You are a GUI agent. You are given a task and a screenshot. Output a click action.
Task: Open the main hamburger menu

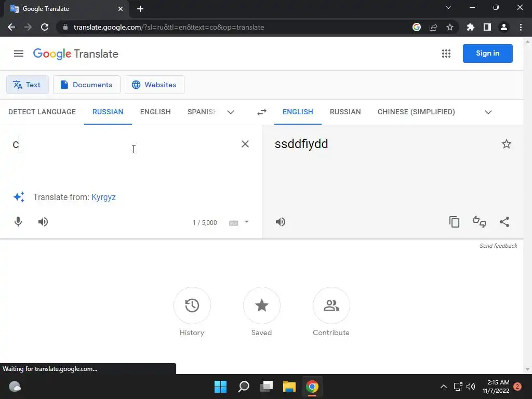[x=19, y=54]
